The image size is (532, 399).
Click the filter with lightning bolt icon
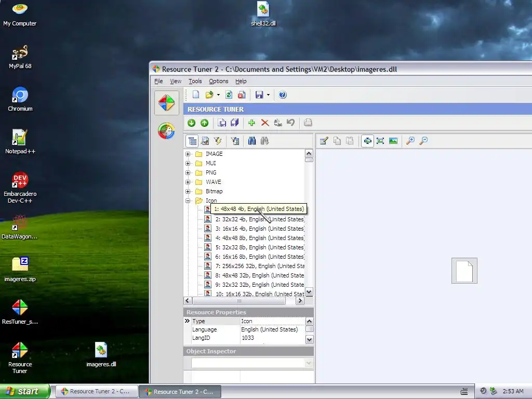pos(218,141)
